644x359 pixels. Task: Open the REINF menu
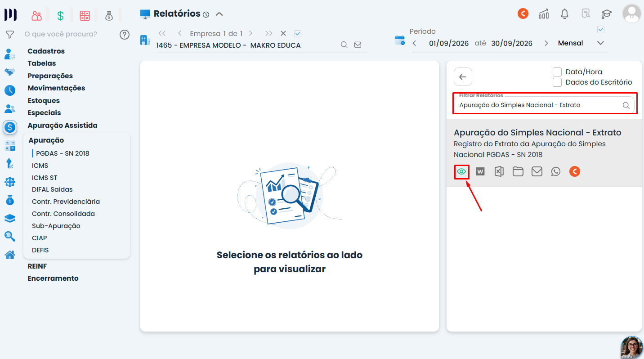[37, 266]
